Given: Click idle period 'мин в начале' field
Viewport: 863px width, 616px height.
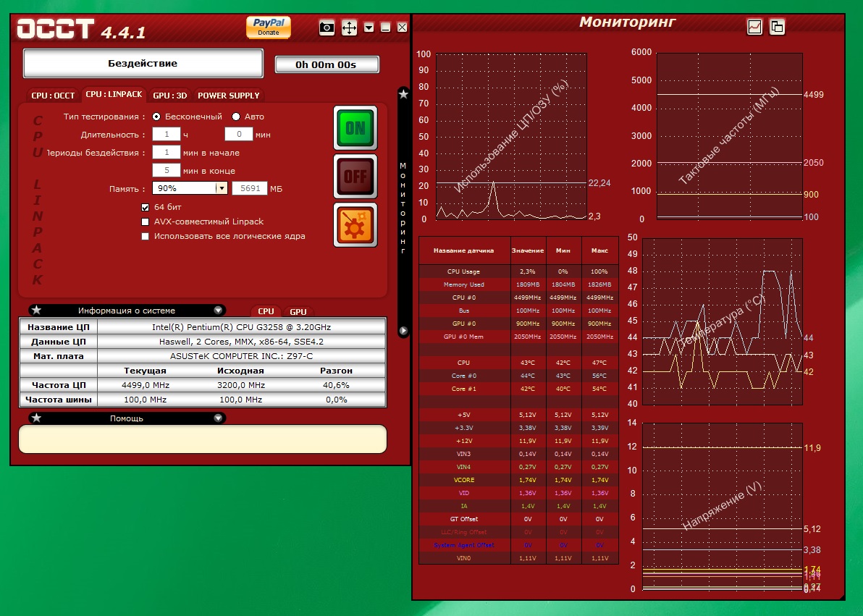Looking at the screenshot, I should 167,153.
